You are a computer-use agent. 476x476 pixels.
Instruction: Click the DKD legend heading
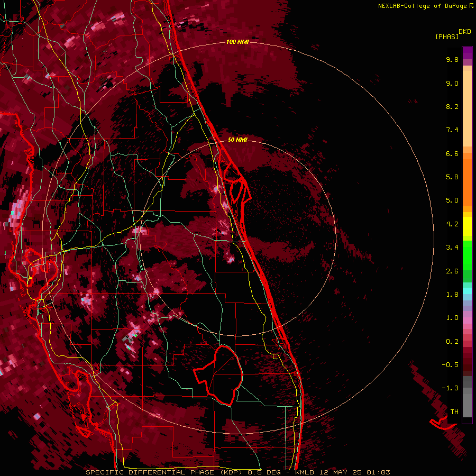pyautogui.click(x=465, y=32)
